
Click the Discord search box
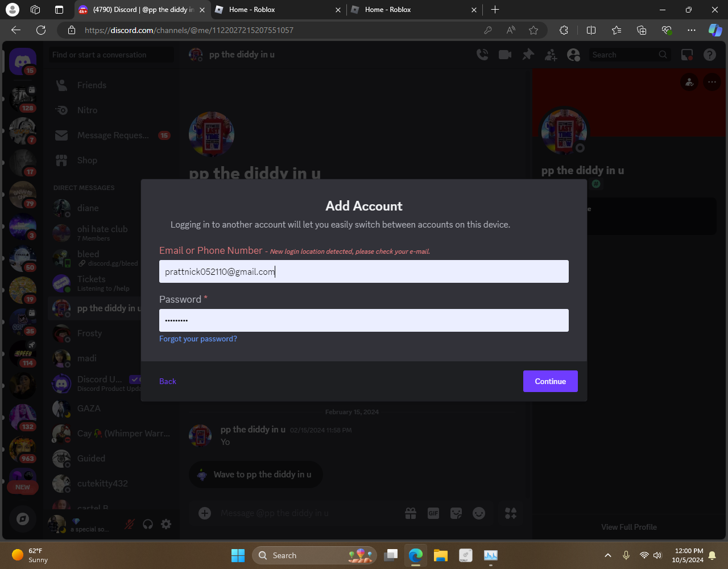click(x=629, y=55)
